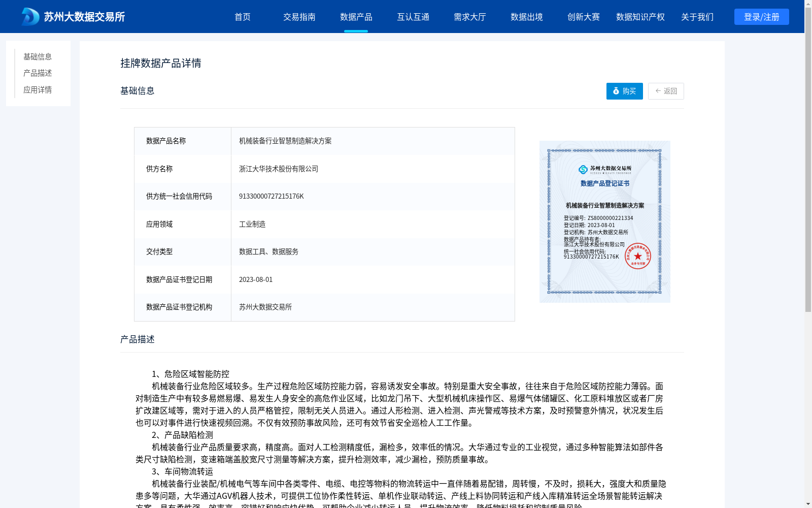
Task: Open the 首页 menu item
Action: 243,17
